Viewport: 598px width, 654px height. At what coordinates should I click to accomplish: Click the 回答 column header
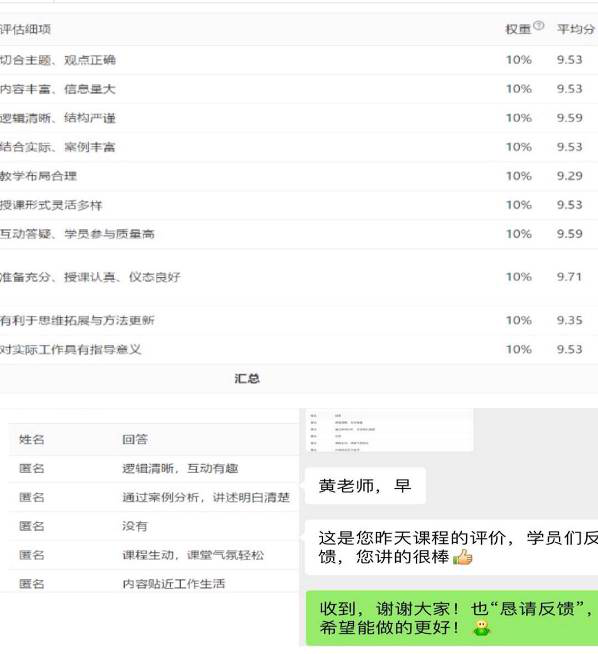135,439
